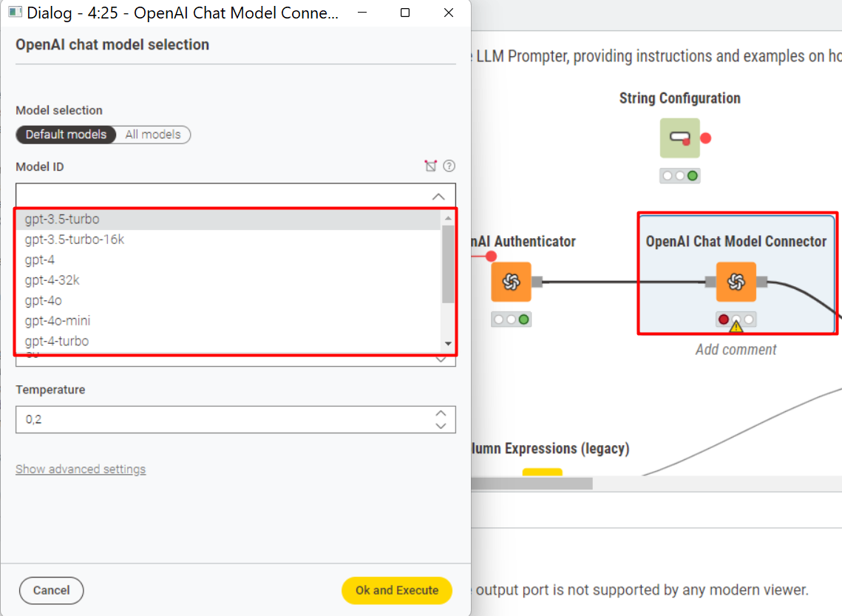
Task: Minimize the dialog window
Action: point(362,13)
